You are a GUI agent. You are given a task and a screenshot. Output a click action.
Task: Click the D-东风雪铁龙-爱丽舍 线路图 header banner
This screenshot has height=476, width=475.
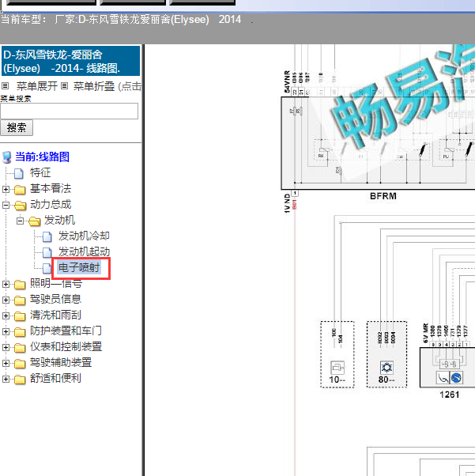pyautogui.click(x=70, y=61)
